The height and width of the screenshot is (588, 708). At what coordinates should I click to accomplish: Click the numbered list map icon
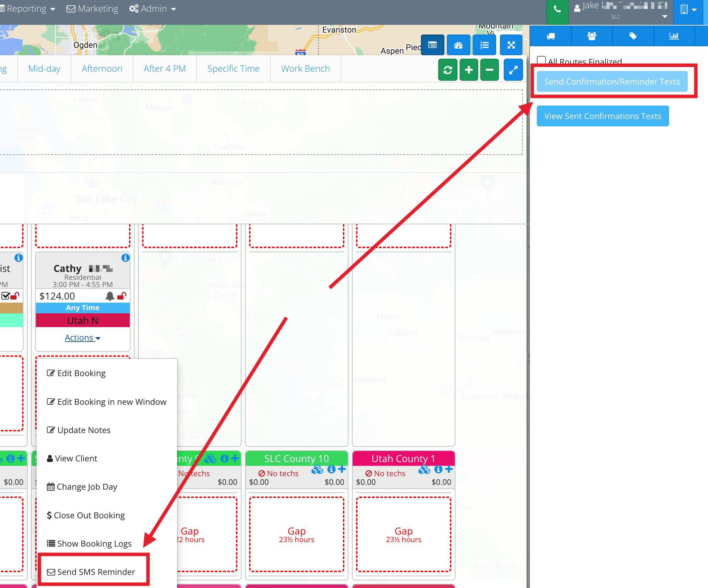click(484, 45)
